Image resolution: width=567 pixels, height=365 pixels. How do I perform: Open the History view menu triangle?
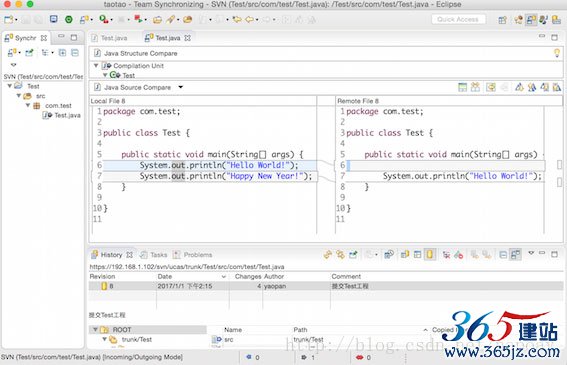tap(531, 253)
